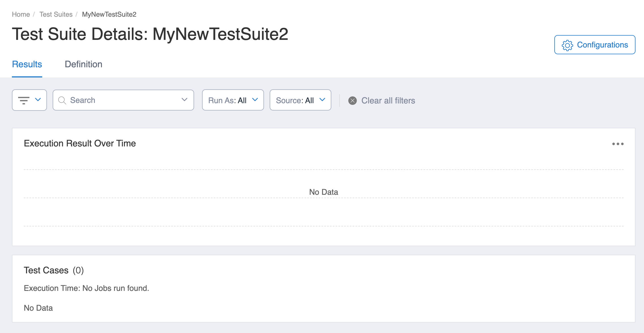The image size is (644, 333).
Task: Open the Run As: All dropdown
Action: point(233,100)
